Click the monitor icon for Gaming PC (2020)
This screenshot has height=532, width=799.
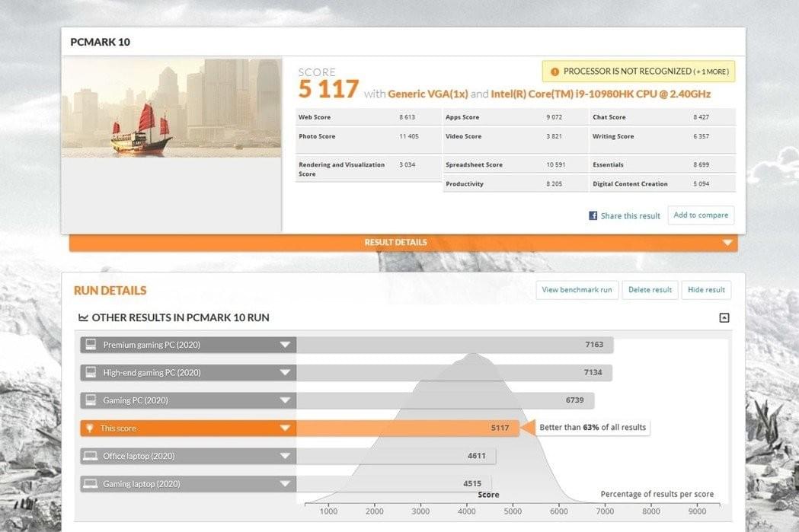pyautogui.click(x=91, y=400)
